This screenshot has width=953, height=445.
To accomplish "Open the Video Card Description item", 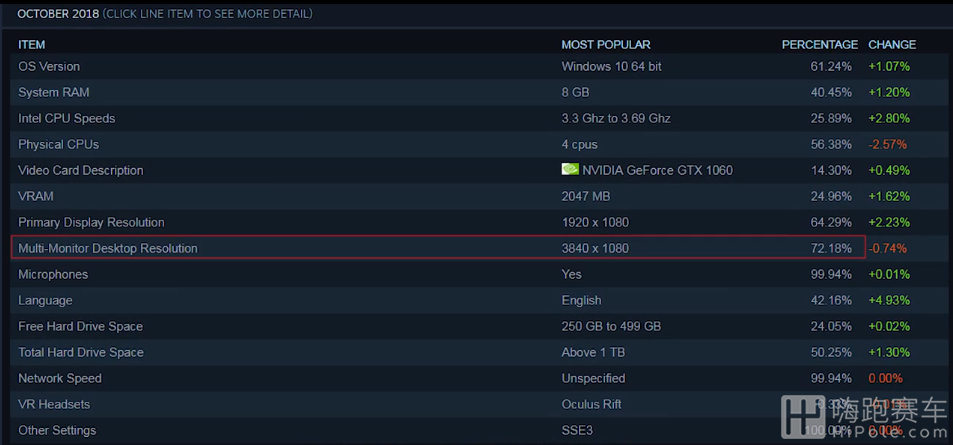I will click(476, 170).
